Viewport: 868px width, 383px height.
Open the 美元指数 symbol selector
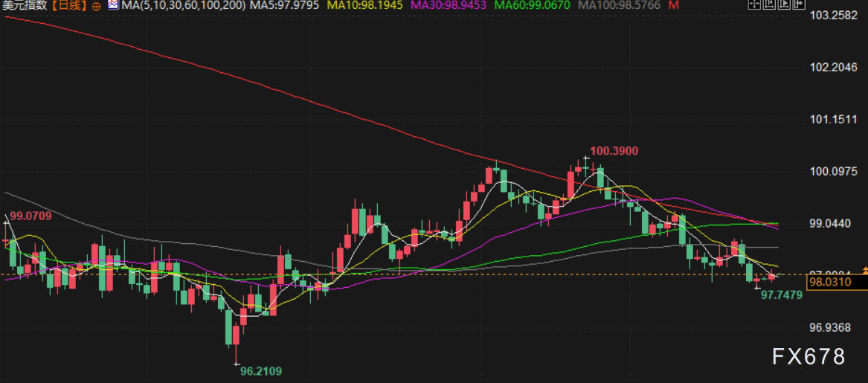(x=26, y=5)
